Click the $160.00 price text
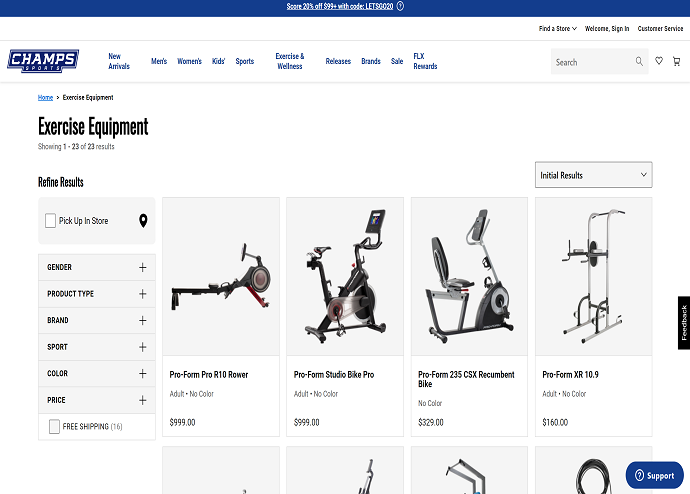The width and height of the screenshot is (690, 494). coord(555,422)
